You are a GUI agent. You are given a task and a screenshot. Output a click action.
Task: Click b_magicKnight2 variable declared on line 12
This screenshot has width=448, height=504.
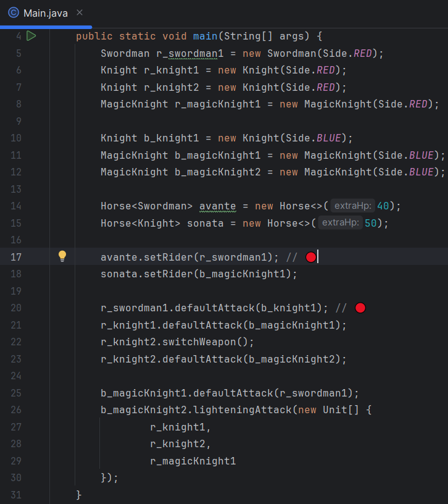click(x=218, y=172)
